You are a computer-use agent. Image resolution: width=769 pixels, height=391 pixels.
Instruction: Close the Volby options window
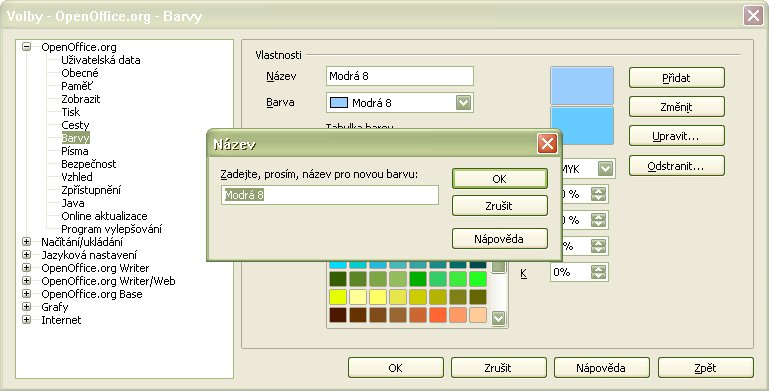click(753, 15)
